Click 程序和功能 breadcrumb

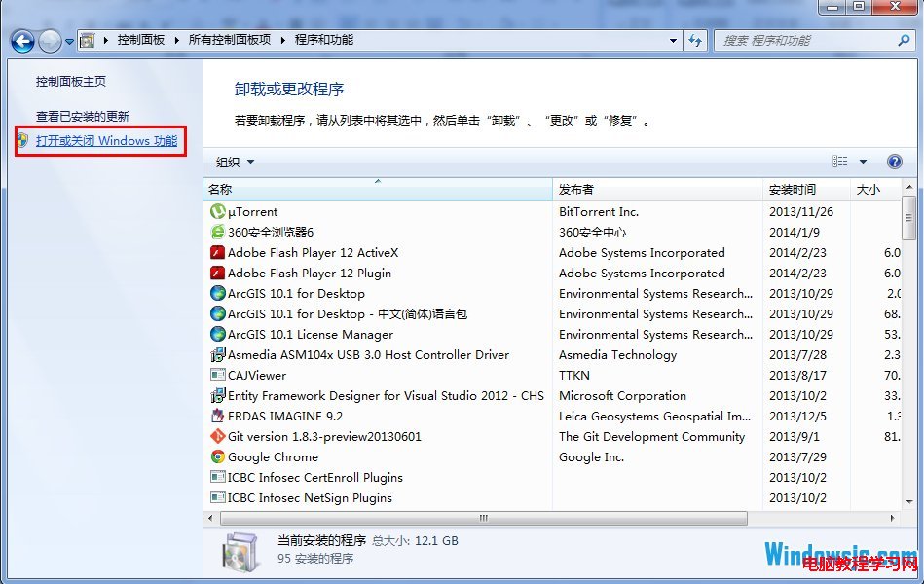[x=324, y=40]
